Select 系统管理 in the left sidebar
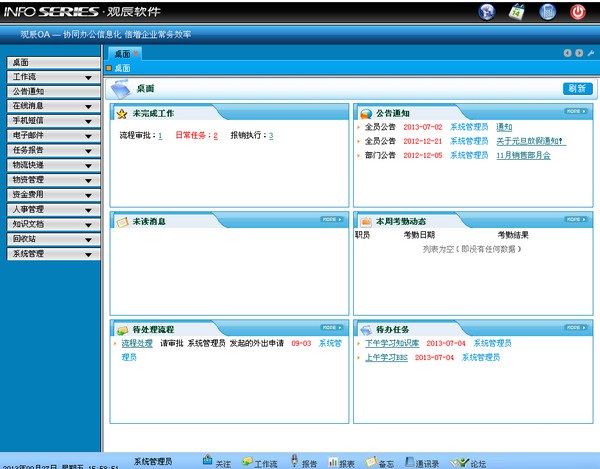Image resolution: width=600 pixels, height=469 pixels. [x=54, y=254]
